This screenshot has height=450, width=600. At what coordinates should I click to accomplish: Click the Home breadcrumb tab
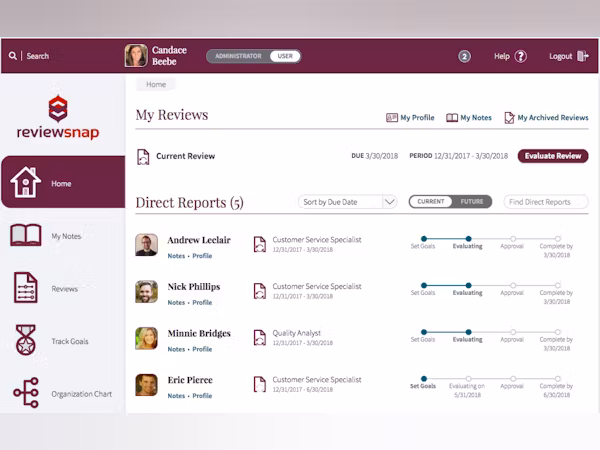click(155, 85)
